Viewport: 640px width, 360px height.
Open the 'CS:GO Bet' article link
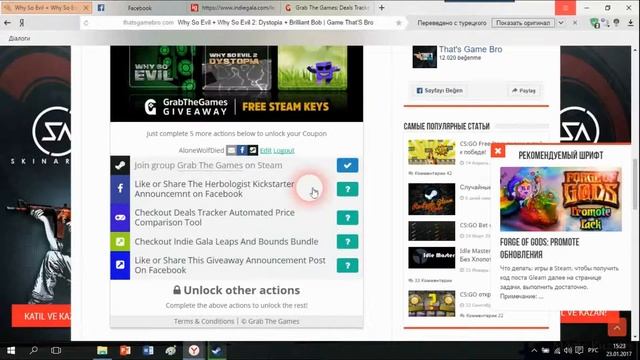pyautogui.click(x=475, y=225)
